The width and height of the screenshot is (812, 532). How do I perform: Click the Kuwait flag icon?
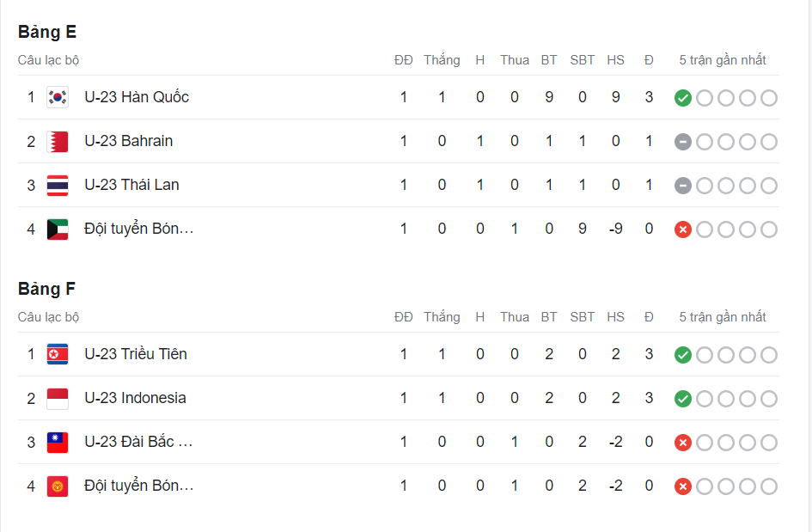click(x=58, y=229)
